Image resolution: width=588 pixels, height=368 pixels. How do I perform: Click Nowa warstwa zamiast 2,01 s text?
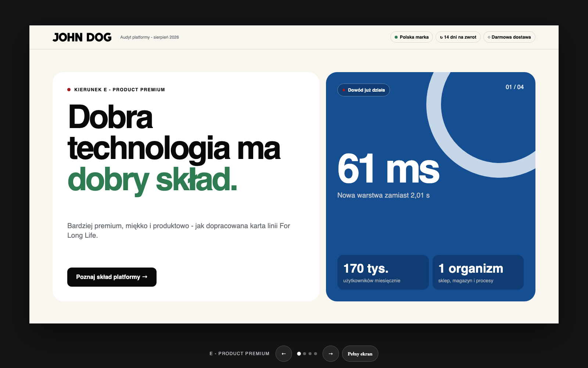tap(383, 195)
